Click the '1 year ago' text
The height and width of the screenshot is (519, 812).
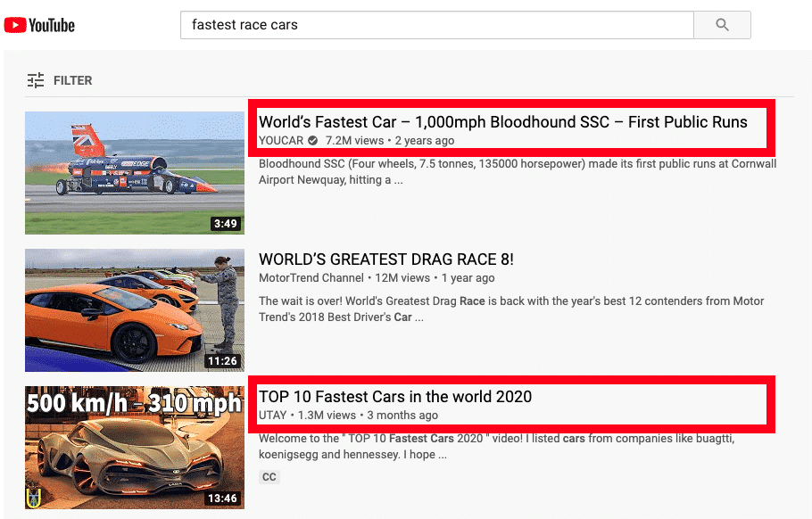coord(468,278)
